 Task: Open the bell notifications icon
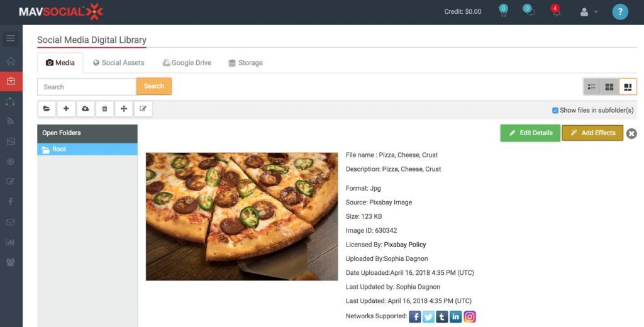click(555, 11)
